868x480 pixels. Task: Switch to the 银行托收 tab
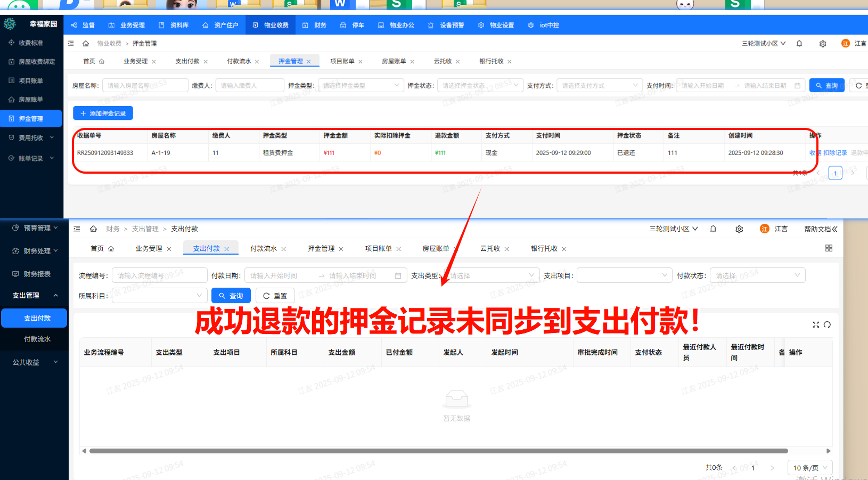pos(492,61)
